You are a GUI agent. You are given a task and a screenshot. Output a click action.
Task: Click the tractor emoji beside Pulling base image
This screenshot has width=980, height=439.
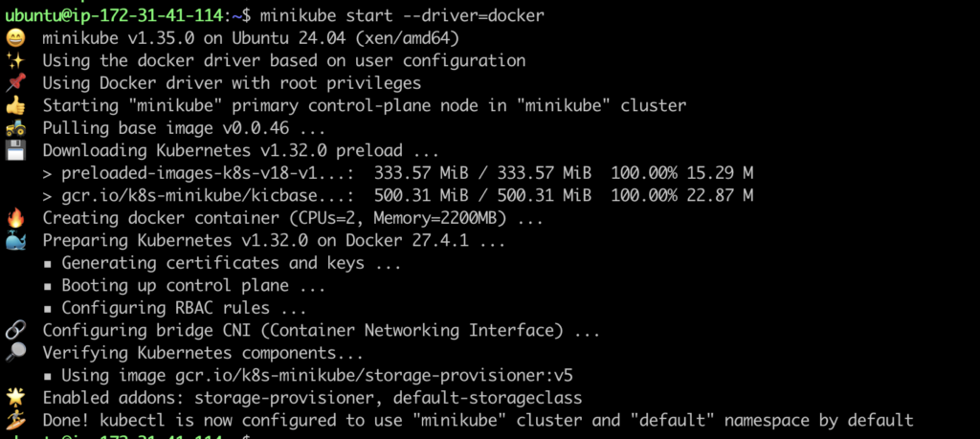click(x=14, y=129)
